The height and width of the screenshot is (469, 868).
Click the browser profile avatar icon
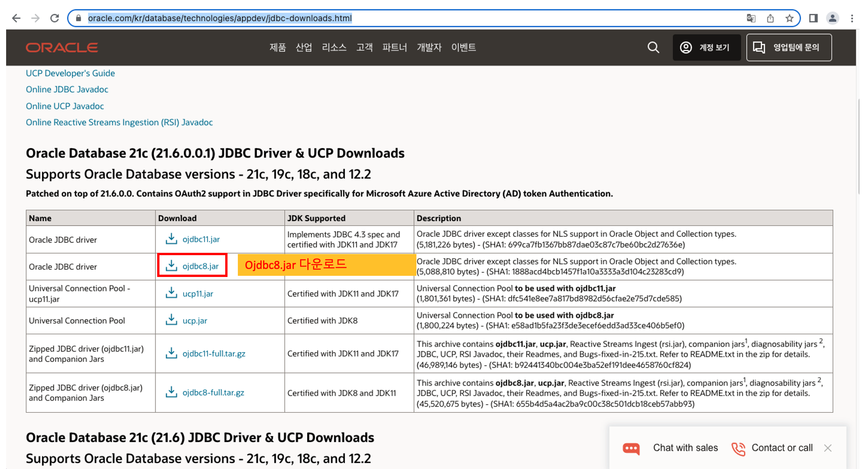click(832, 18)
